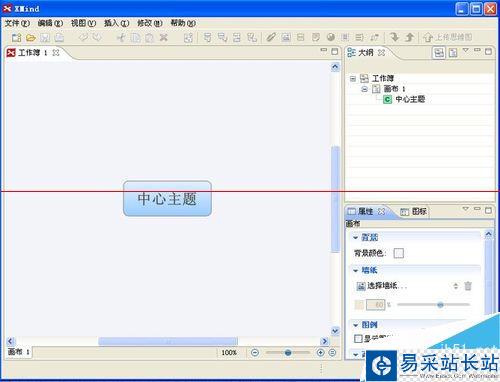Viewport: 500px width, 382px height.
Task: Open the 插入 menu
Action: [116, 23]
